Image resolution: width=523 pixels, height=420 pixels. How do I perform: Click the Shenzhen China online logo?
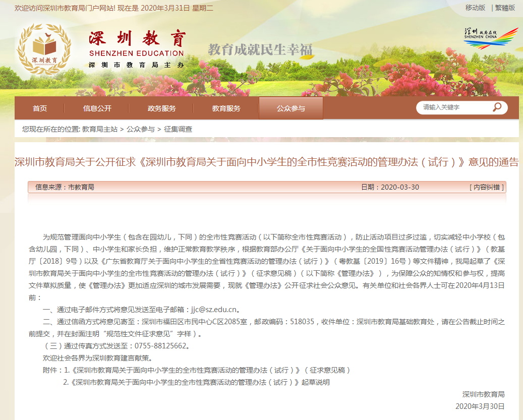[x=490, y=38]
